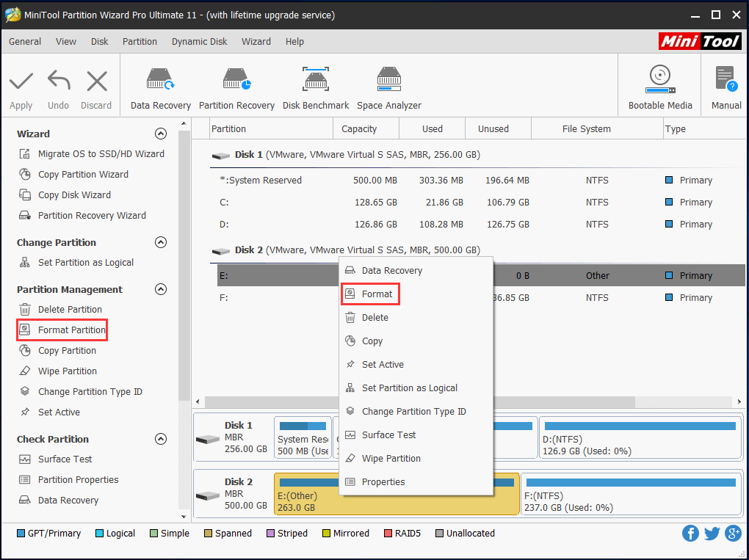
Task: Click the Undo arrow icon
Action: click(59, 81)
